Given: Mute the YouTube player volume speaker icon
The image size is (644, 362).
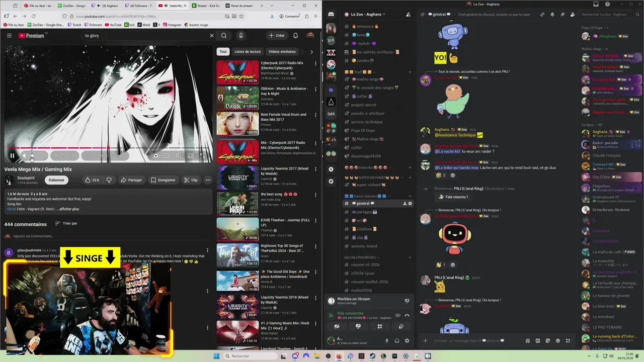Looking at the screenshot, I should [24, 156].
